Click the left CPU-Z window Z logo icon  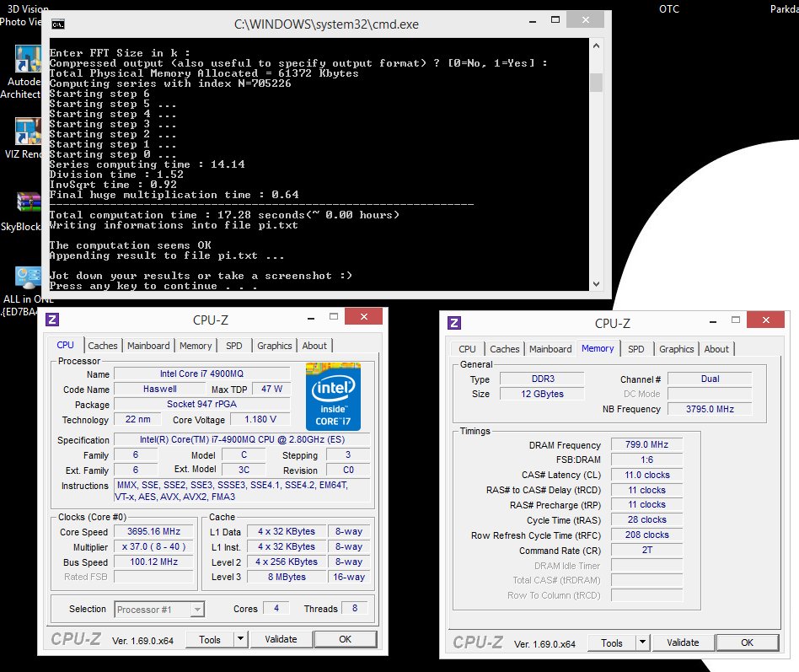[x=52, y=320]
